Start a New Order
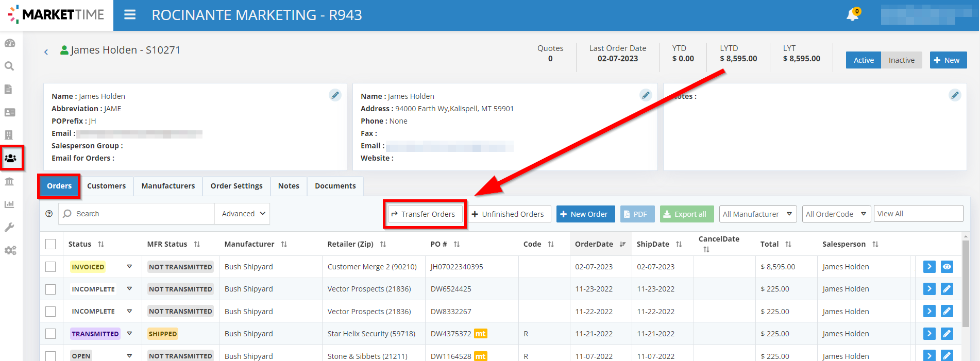 click(585, 214)
